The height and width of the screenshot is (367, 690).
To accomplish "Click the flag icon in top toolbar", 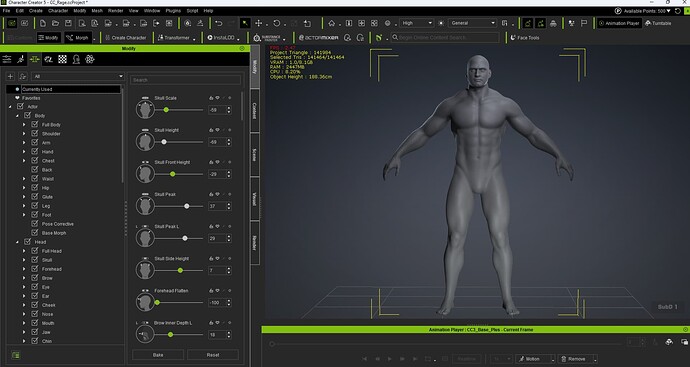I will pos(584,23).
